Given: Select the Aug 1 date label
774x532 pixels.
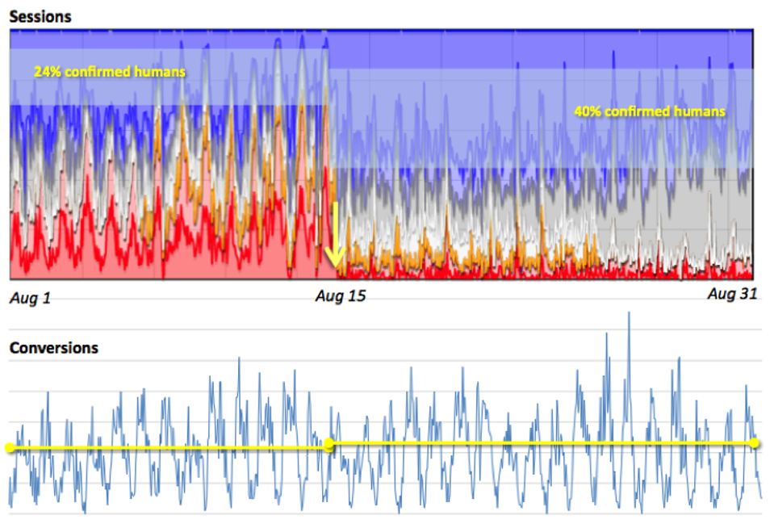Looking at the screenshot, I should coord(30,298).
